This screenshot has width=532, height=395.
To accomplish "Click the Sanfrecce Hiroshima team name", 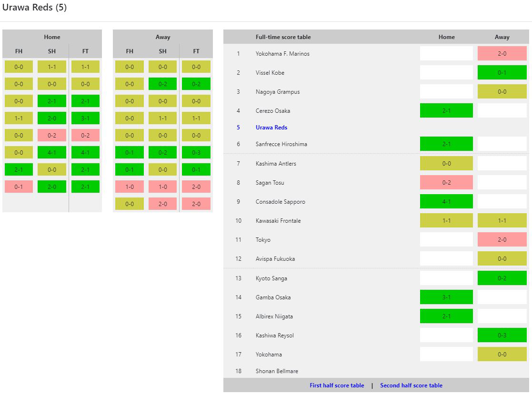I will [x=281, y=144].
